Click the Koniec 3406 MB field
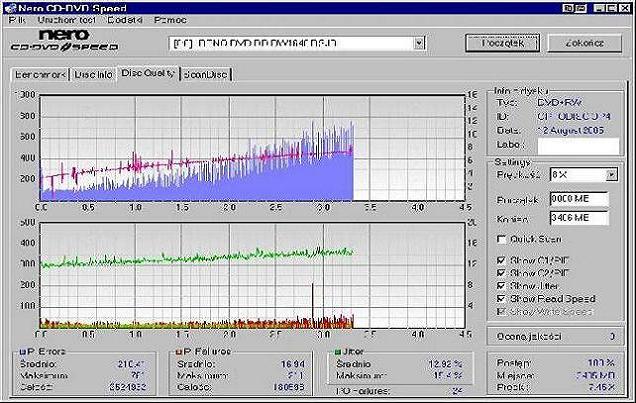This screenshot has width=636, height=403. [579, 218]
